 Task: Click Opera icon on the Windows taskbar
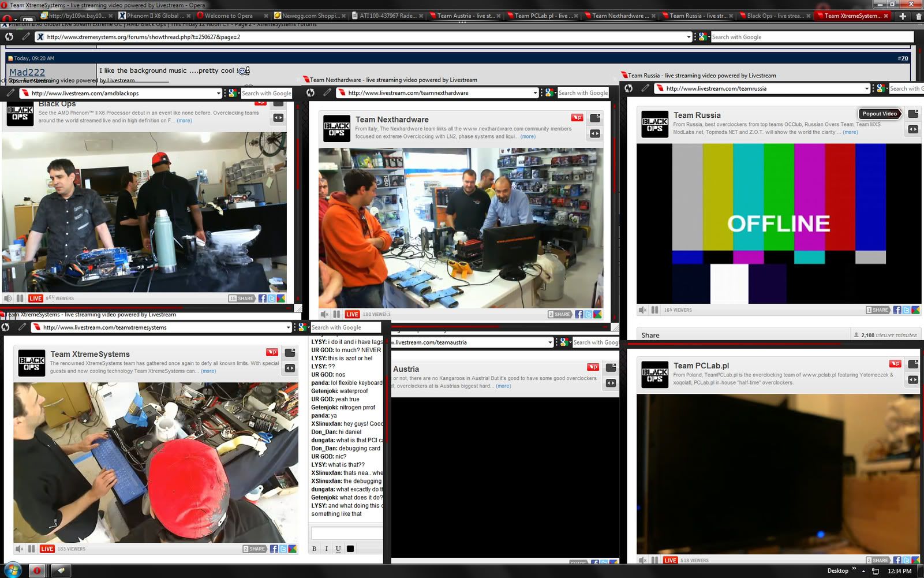click(37, 570)
